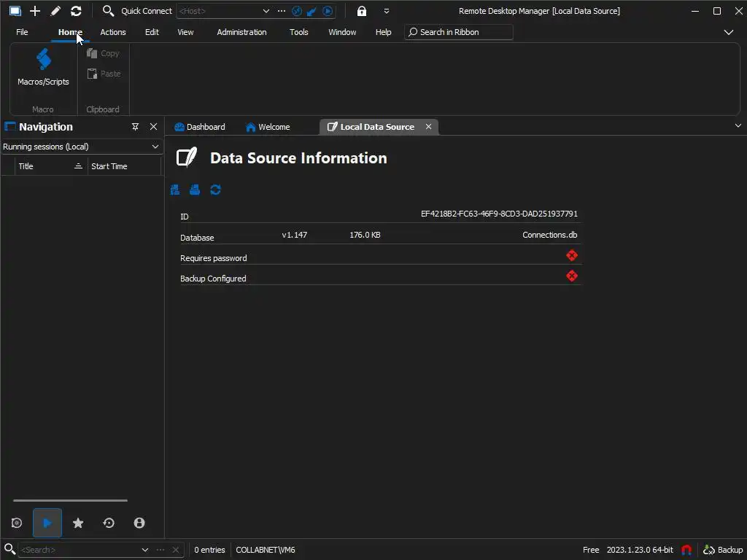Open the Window ribbon tab
Viewport: 747px width, 560px height.
(342, 32)
